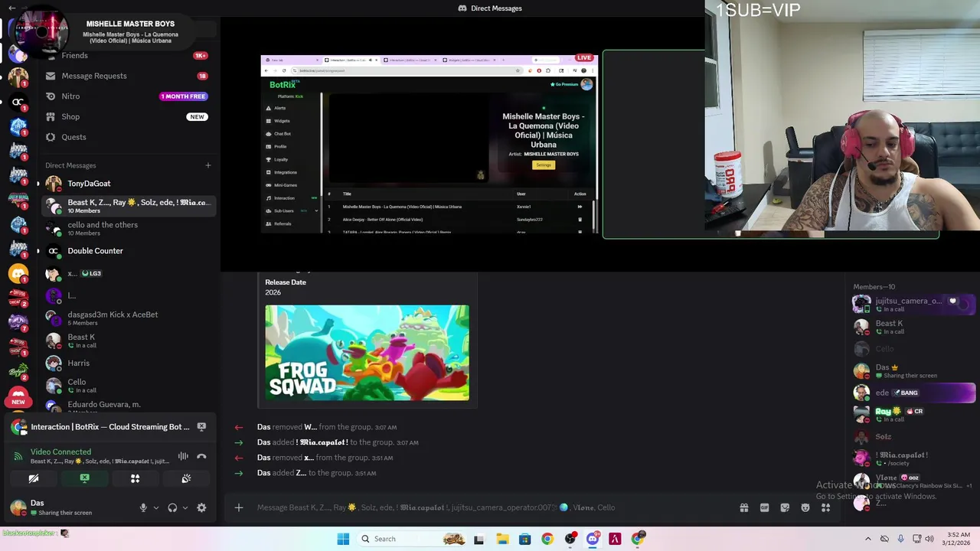Open Windows Start menu
The image size is (980, 551).
coord(343,539)
